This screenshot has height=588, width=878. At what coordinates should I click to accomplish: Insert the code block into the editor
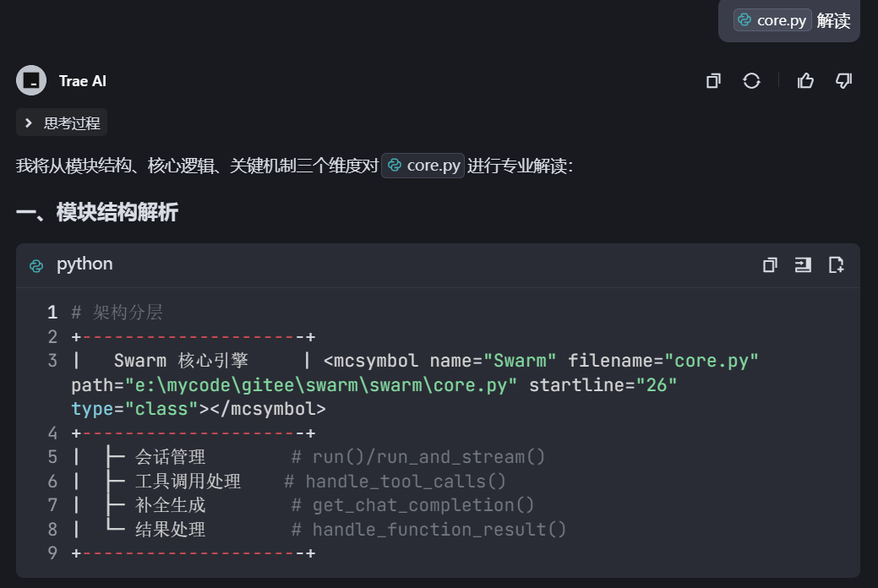click(x=803, y=264)
